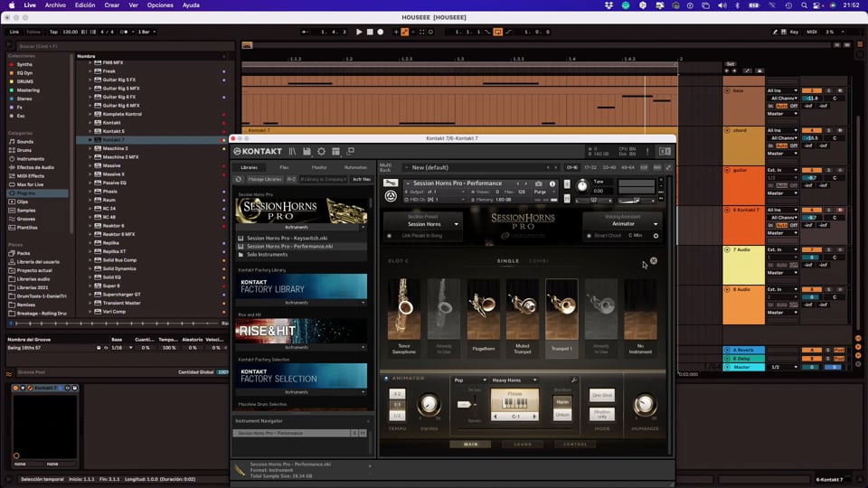This screenshot has width=868, height=488.
Task: Open Kontakt browser toggle icon
Action: pyautogui.click(x=292, y=152)
